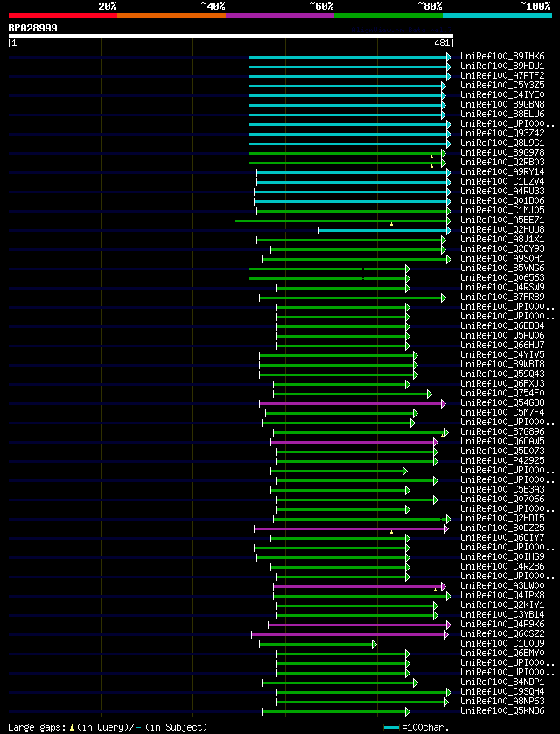Select UniRef100_B8BLU6 entry
This screenshot has width=560, height=734.
tap(502, 115)
